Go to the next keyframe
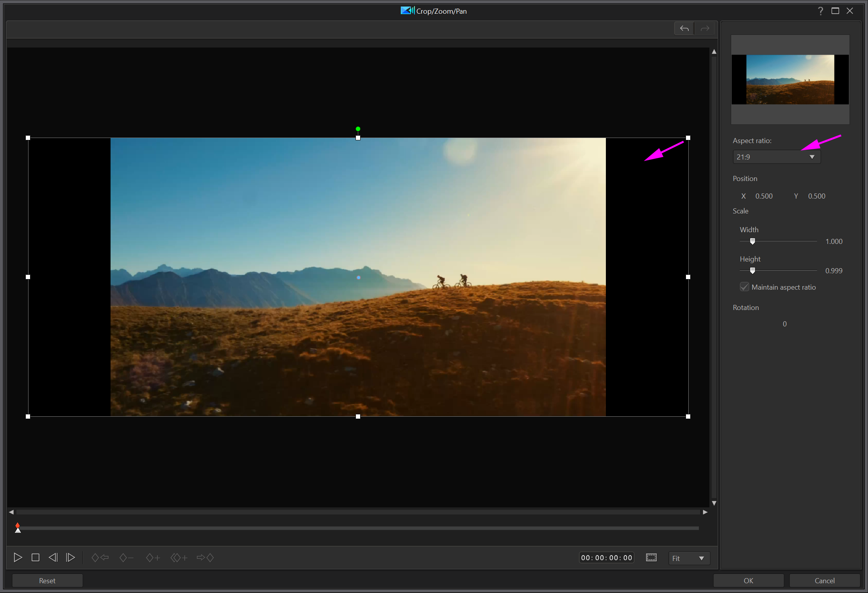The height and width of the screenshot is (593, 868). pyautogui.click(x=205, y=558)
